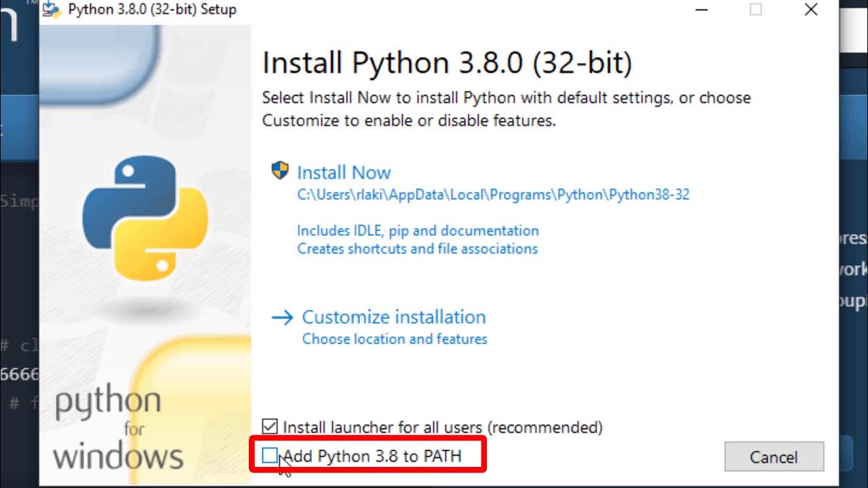
Task: Uncheck Install launcher for all users checkbox
Action: coord(270,427)
